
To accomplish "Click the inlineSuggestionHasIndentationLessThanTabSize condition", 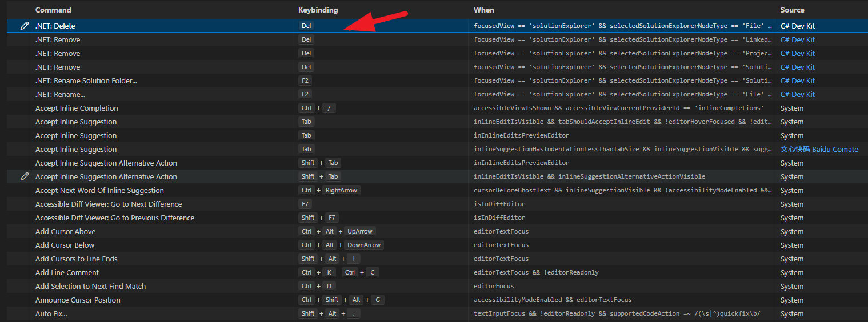I will [623, 149].
